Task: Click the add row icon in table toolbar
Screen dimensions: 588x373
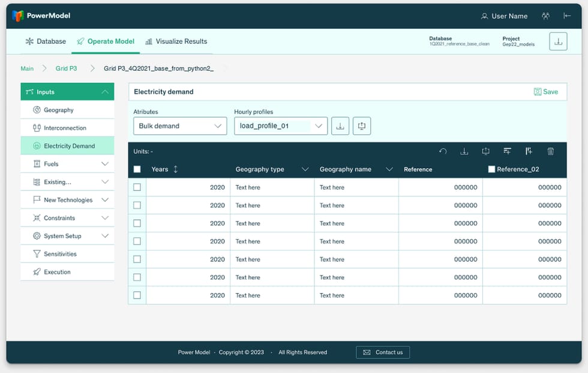Action: (x=507, y=151)
